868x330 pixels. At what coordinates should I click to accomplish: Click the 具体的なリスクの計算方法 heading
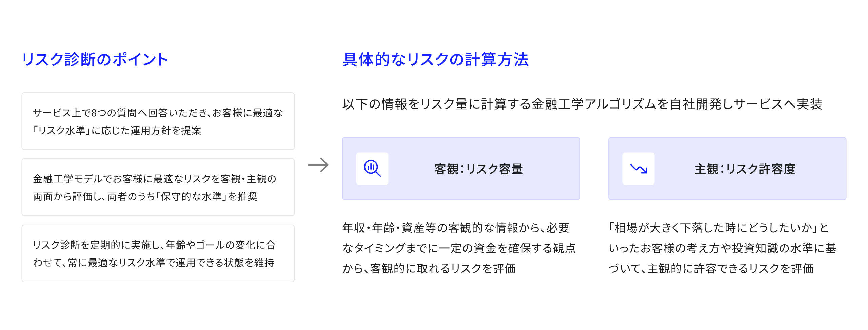click(435, 59)
